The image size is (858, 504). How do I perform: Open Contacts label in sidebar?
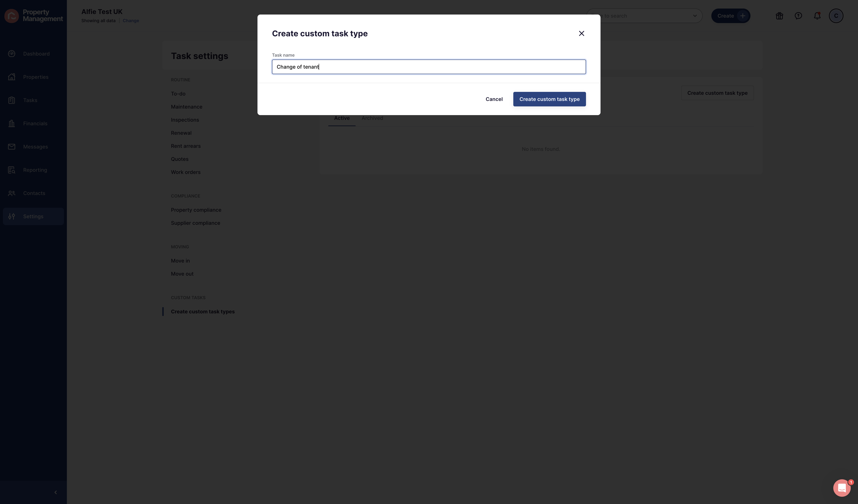[x=34, y=193]
